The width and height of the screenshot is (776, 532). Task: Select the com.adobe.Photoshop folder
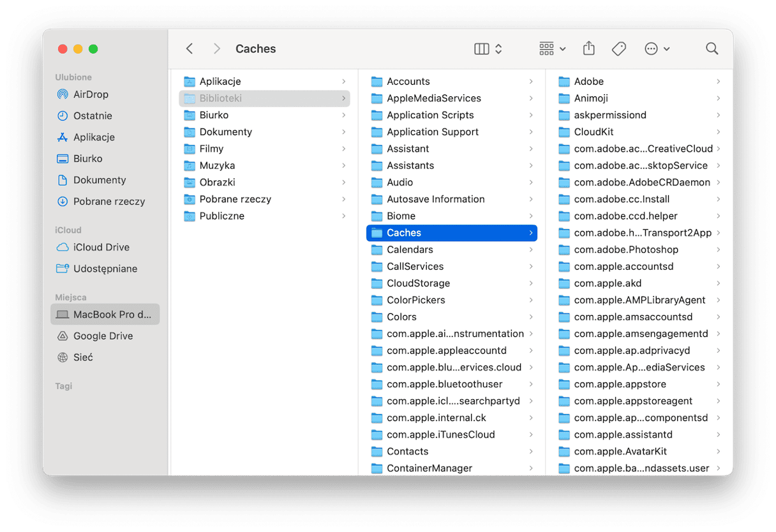[x=639, y=249]
